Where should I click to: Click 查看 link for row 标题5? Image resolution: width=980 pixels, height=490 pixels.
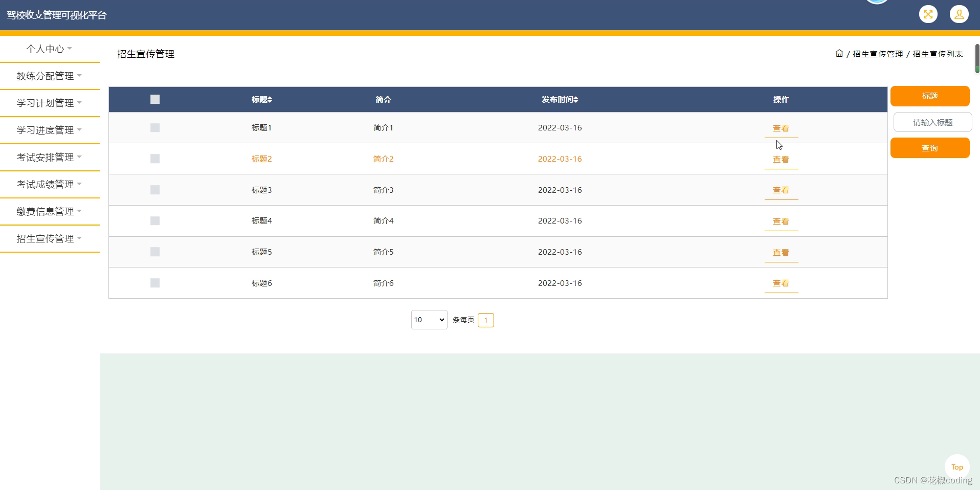click(781, 253)
